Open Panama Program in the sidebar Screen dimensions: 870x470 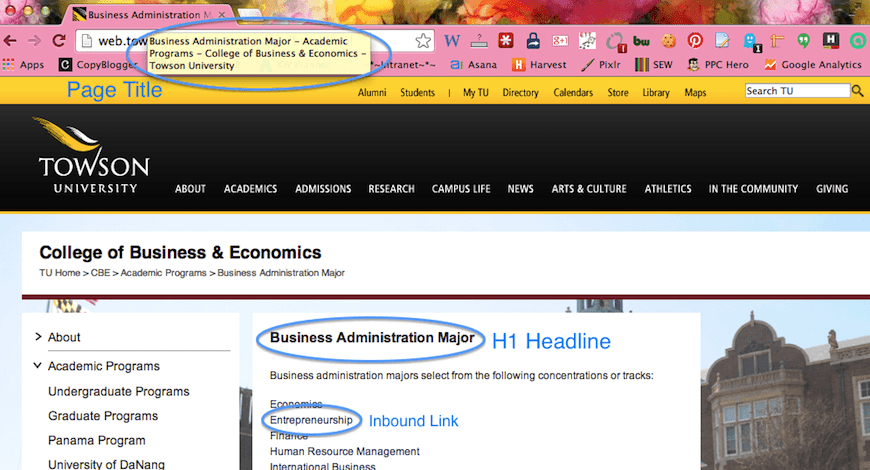[97, 440]
